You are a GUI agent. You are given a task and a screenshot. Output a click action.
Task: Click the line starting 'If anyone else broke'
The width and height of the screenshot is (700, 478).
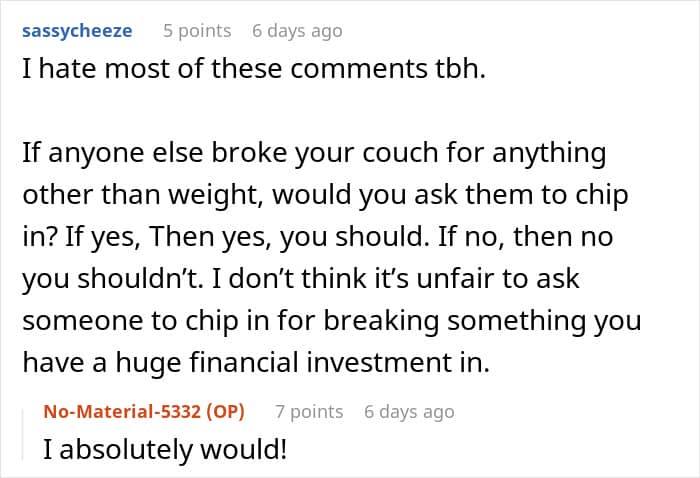[314, 154]
